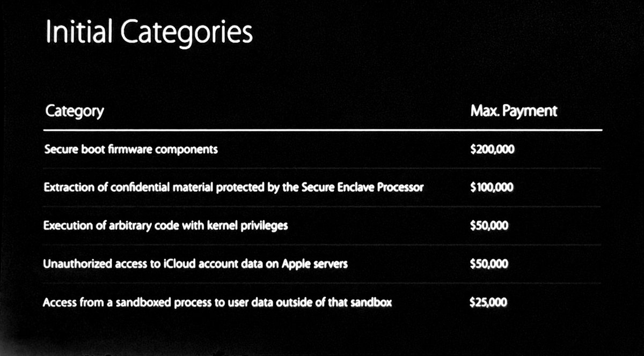
Task: Click the "Max. Payment" column header
Action: (x=514, y=111)
